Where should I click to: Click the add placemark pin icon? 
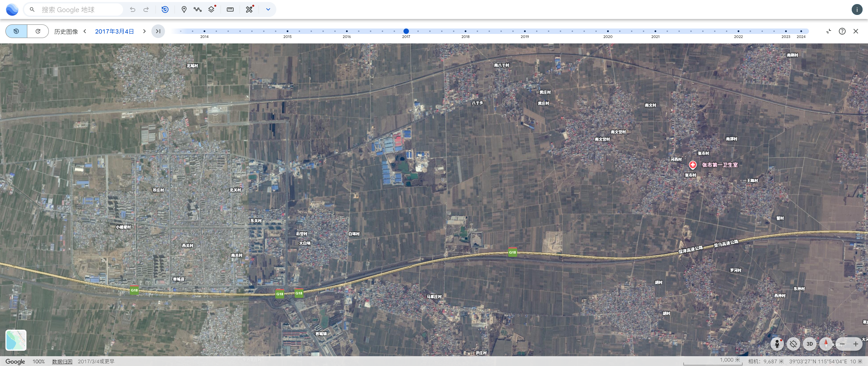pyautogui.click(x=184, y=9)
